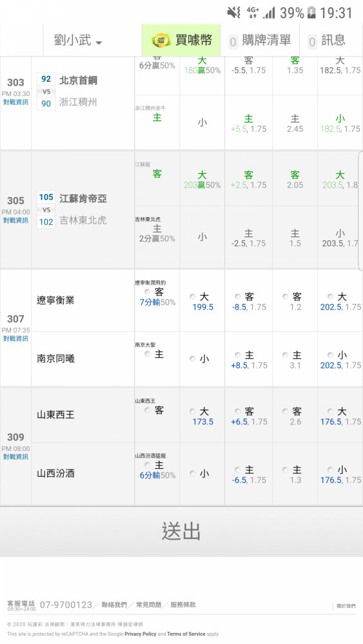Click the 訊息 count badge
The image size is (363, 644).
click(312, 42)
